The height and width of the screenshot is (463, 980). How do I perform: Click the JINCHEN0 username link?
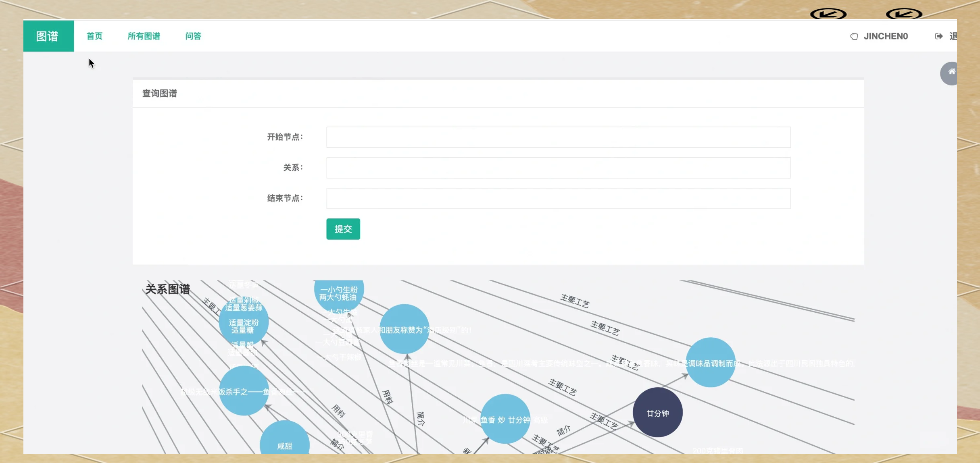point(886,36)
